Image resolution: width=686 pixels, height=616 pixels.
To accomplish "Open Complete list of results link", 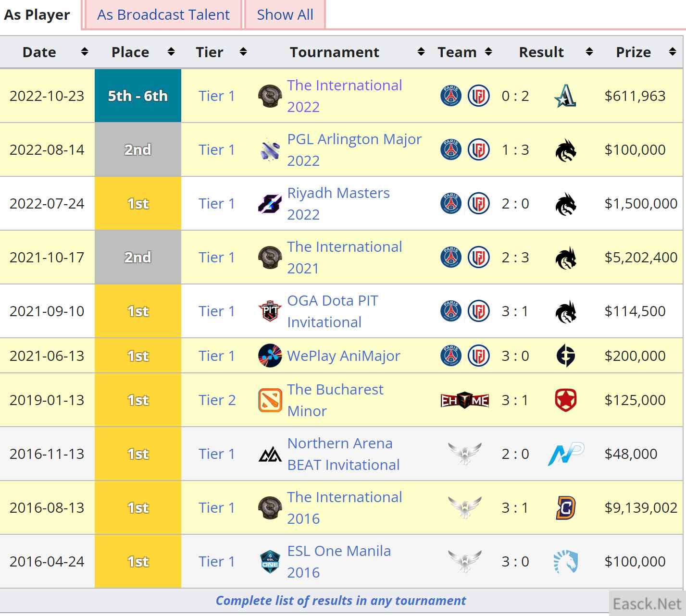I will (x=340, y=601).
